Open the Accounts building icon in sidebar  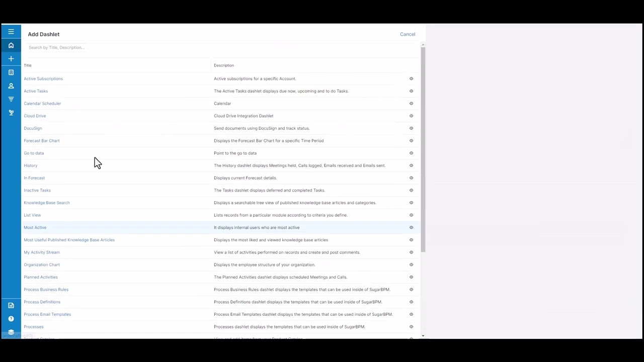[11, 72]
